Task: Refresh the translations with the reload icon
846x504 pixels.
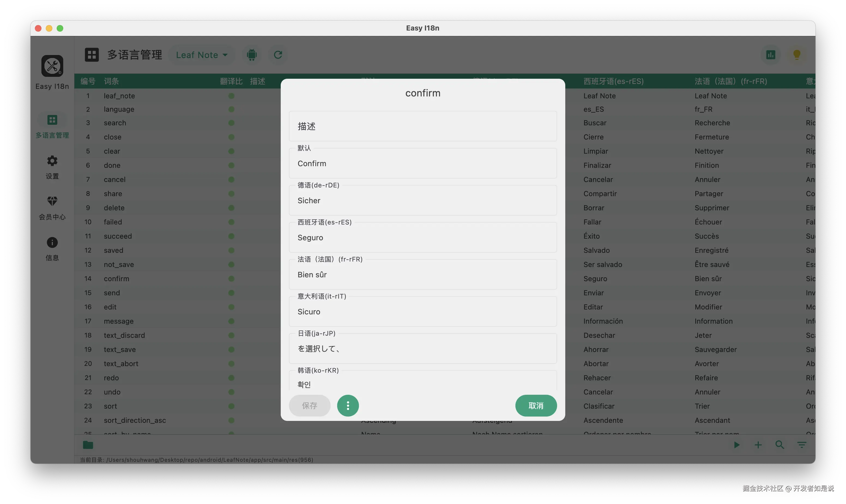Action: (278, 54)
